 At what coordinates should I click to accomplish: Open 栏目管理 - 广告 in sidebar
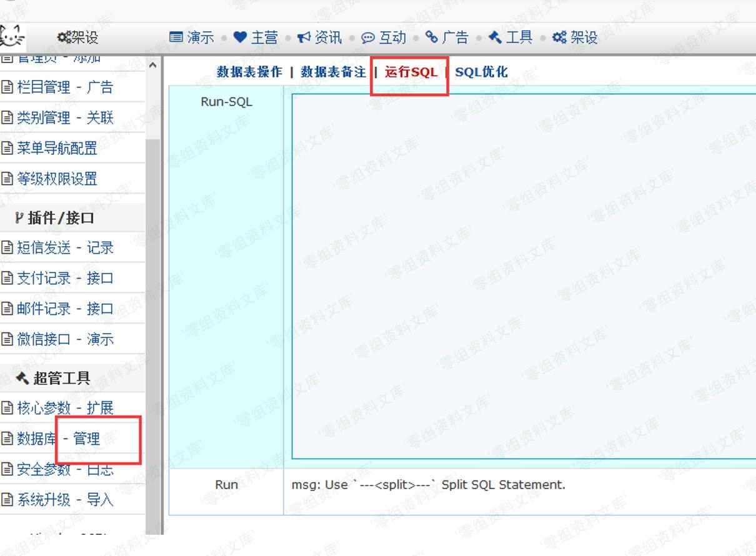point(65,87)
